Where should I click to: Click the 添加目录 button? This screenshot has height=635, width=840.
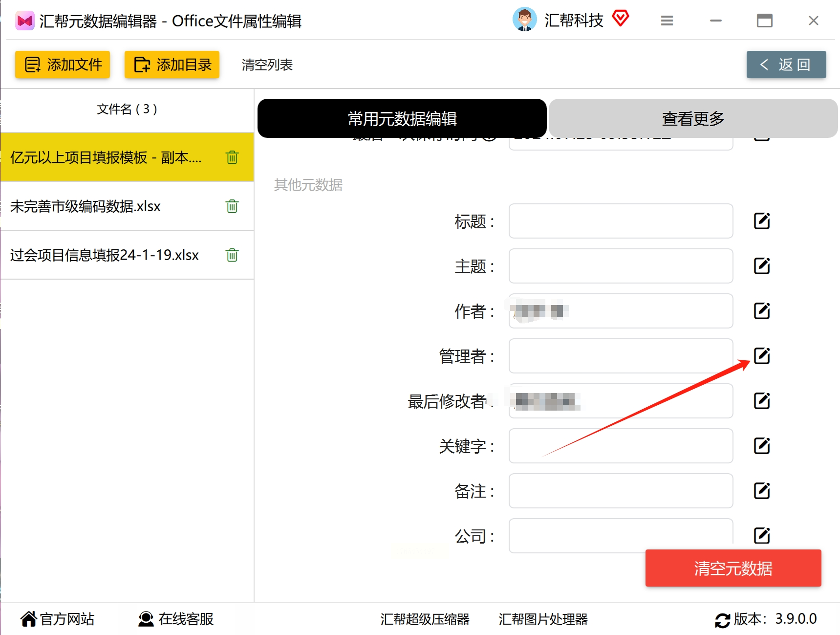pyautogui.click(x=172, y=65)
